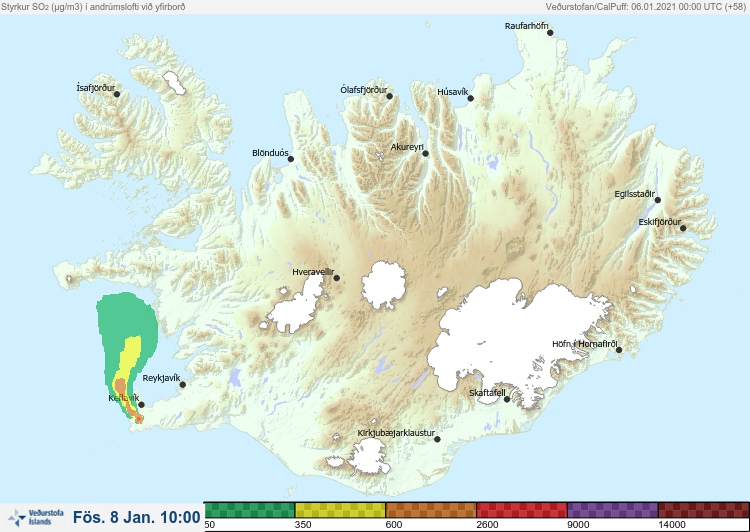Select the Ólafsfjörður marker
750x532 pixels.
coord(389,97)
